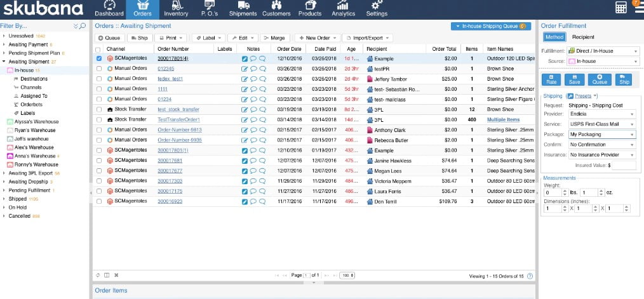The height and width of the screenshot is (299, 644).
Task: Switch to the Recipient tab
Action: tap(583, 37)
